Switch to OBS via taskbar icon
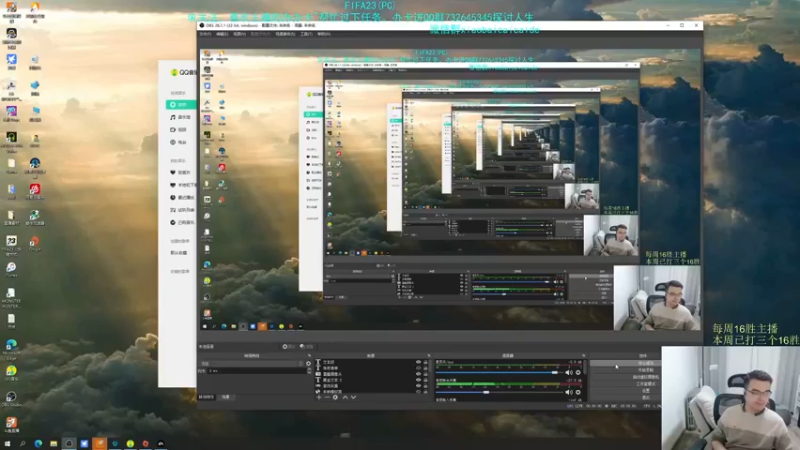Screen dimensions: 800x450 [69, 444]
